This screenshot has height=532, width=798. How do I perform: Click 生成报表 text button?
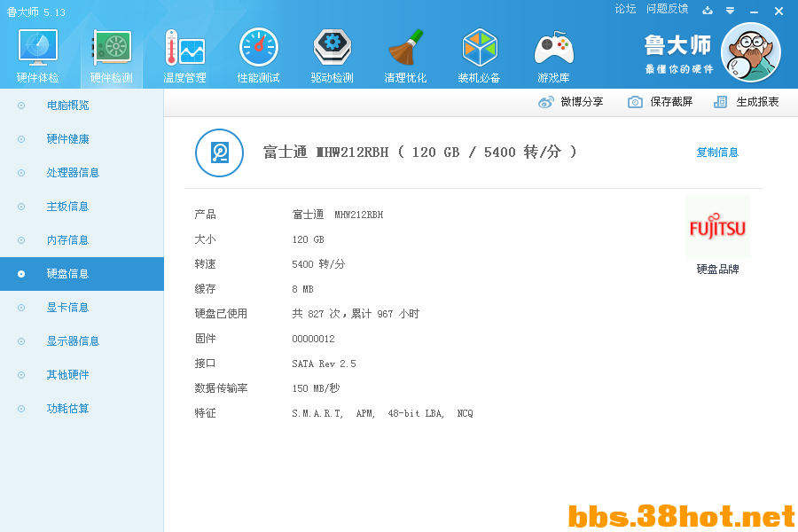click(x=757, y=102)
